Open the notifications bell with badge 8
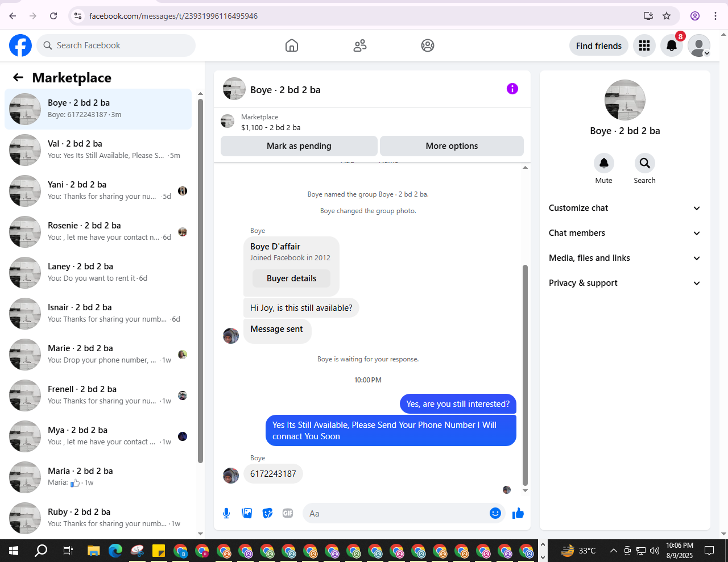This screenshot has width=728, height=562. click(672, 45)
